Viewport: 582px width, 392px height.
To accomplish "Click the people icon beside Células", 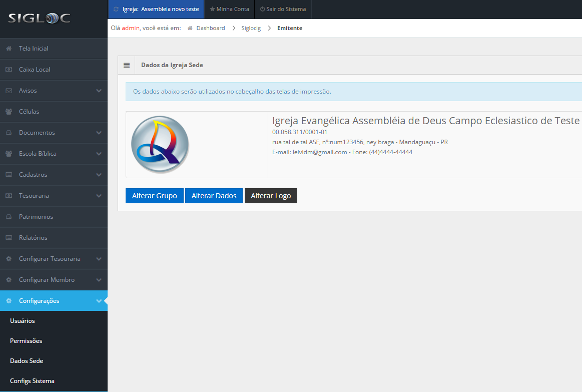I will 9,111.
